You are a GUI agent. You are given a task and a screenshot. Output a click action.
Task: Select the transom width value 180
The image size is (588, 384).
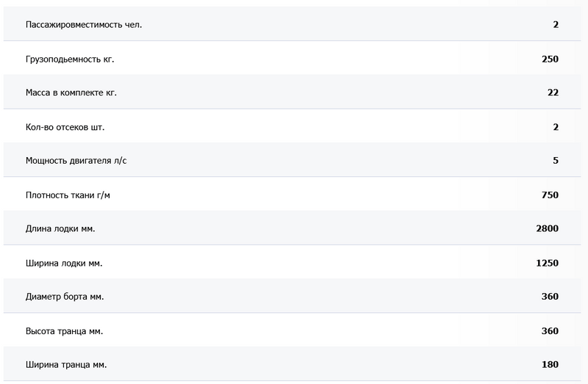coord(550,365)
